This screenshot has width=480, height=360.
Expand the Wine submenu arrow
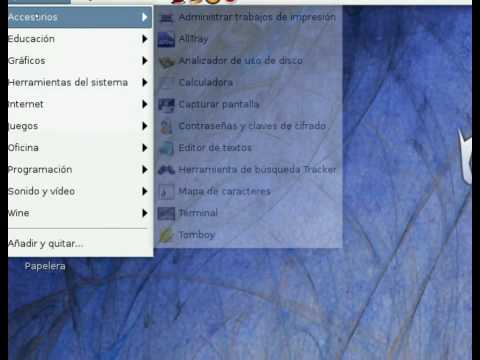pos(144,213)
